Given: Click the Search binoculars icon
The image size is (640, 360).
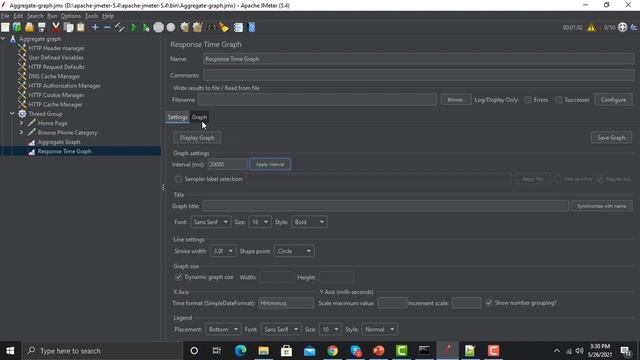Looking at the screenshot, I should 212,28.
